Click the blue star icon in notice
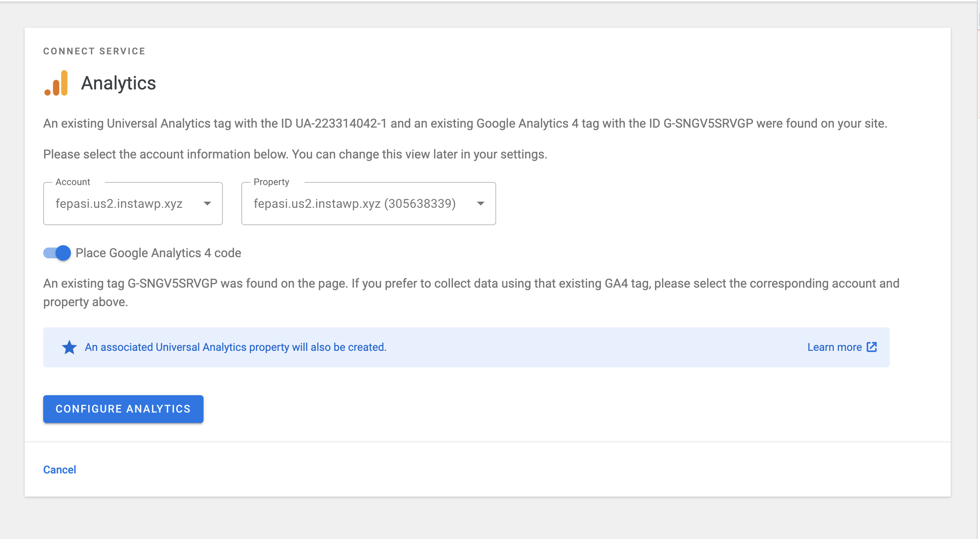980x539 pixels. click(x=69, y=347)
